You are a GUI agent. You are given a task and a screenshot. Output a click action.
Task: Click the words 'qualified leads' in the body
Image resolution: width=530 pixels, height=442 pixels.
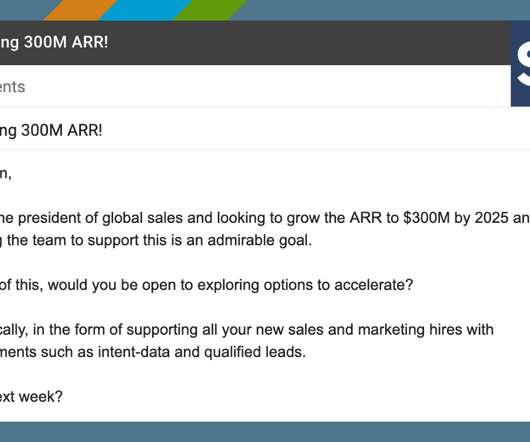[x=253, y=352]
